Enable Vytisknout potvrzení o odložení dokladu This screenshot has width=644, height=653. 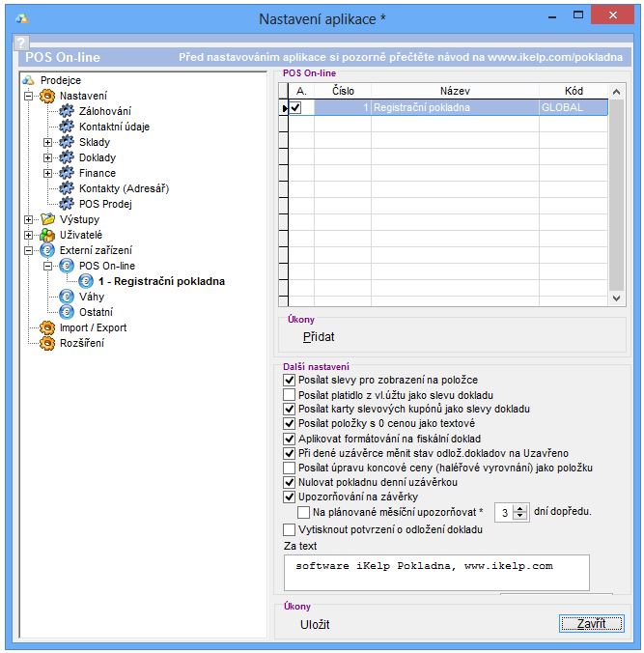click(x=290, y=529)
